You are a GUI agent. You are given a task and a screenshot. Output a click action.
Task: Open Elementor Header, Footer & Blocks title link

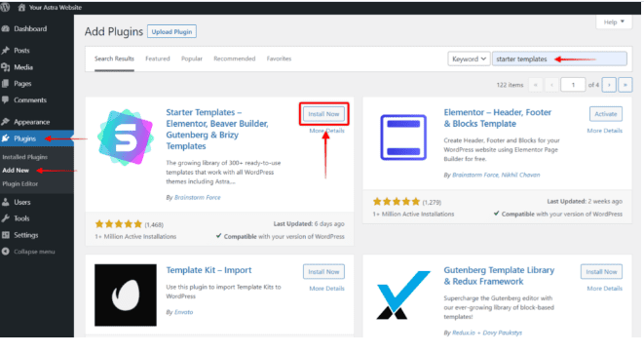point(498,118)
